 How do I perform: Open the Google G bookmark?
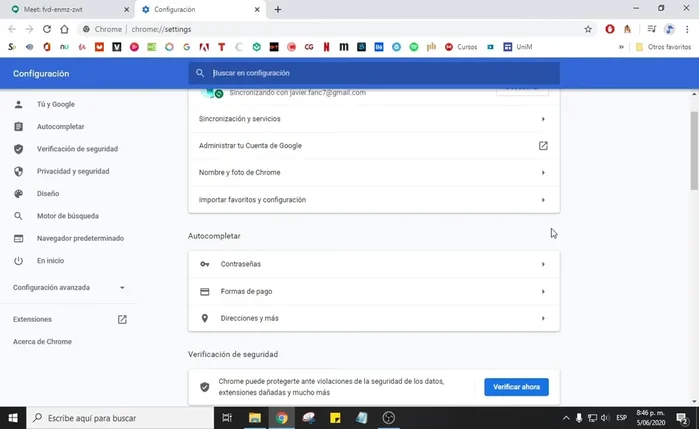tap(186, 47)
